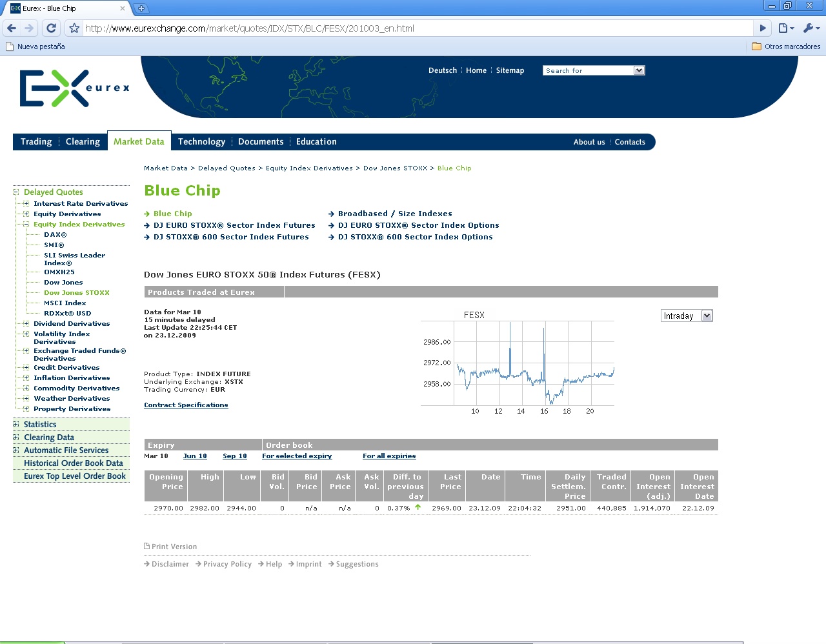826x644 pixels.
Task: Open the browser wrench settings menu
Action: tap(811, 28)
